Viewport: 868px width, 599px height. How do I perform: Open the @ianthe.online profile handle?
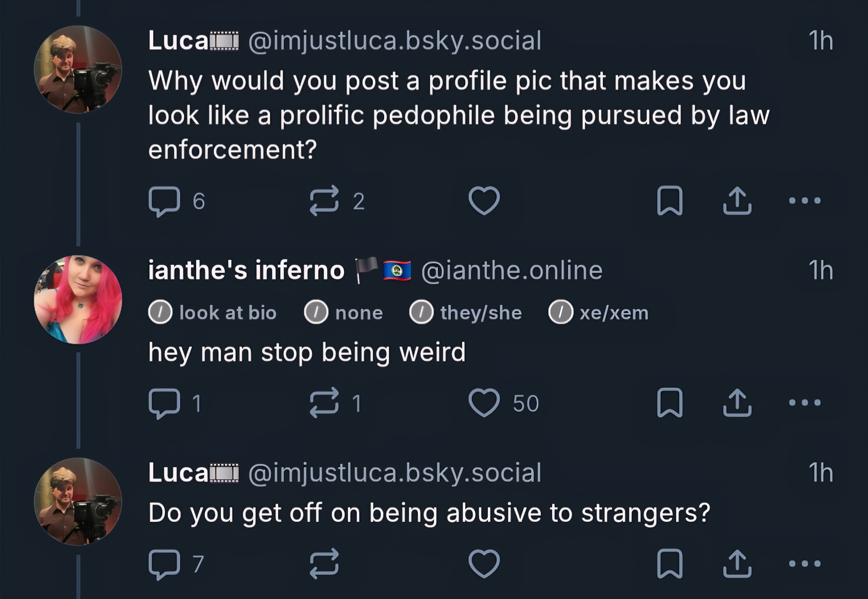point(512,271)
